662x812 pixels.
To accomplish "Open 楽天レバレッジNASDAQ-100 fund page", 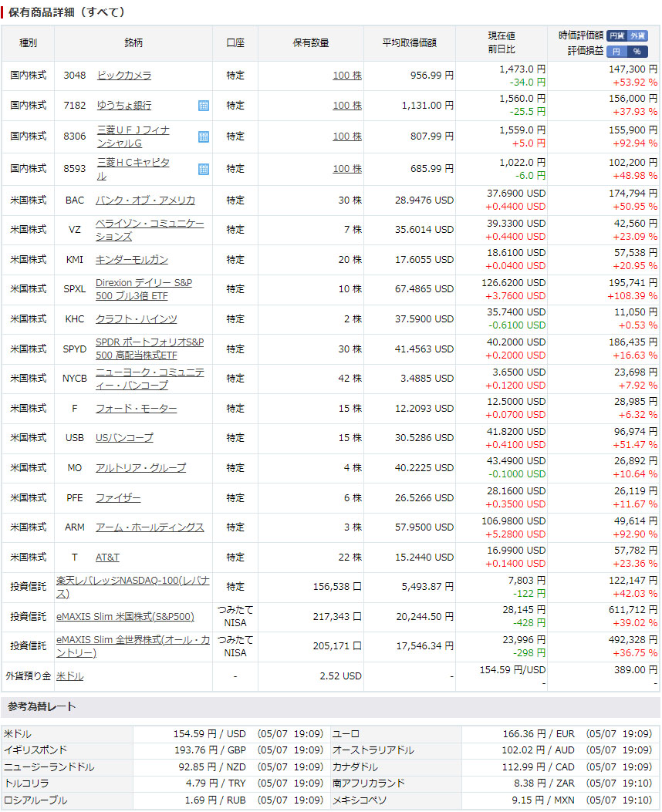I will [132, 587].
